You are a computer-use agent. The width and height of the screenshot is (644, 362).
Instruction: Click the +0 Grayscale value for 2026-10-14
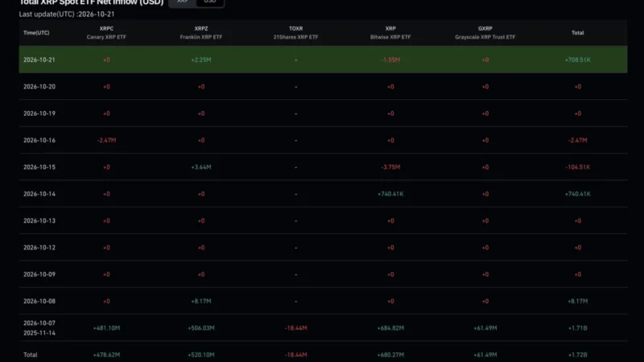point(485,194)
